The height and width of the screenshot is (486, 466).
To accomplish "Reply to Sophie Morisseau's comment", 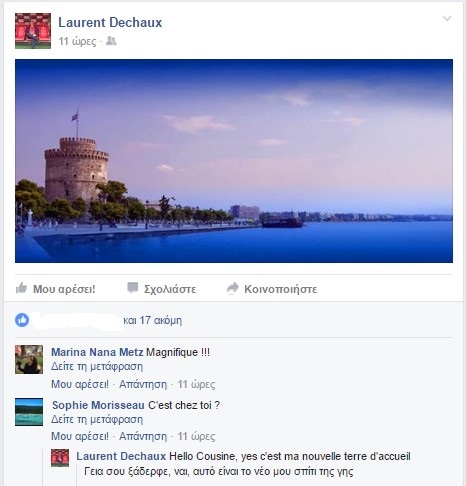I will coord(143,436).
